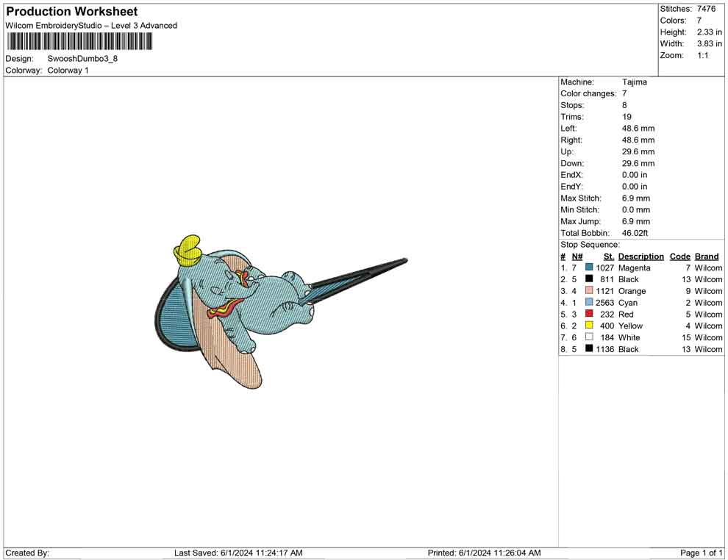Select the Color changes label
Viewport: 728px width, 560px height.
pos(588,94)
